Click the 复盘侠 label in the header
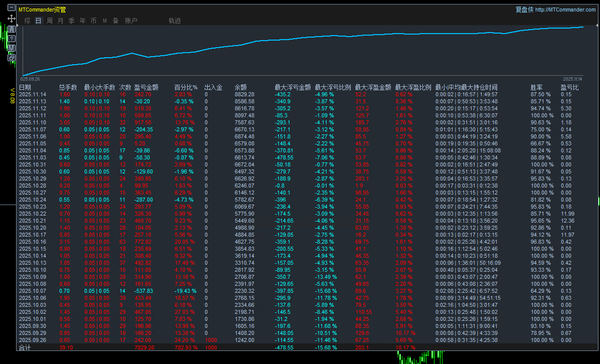 [x=524, y=10]
